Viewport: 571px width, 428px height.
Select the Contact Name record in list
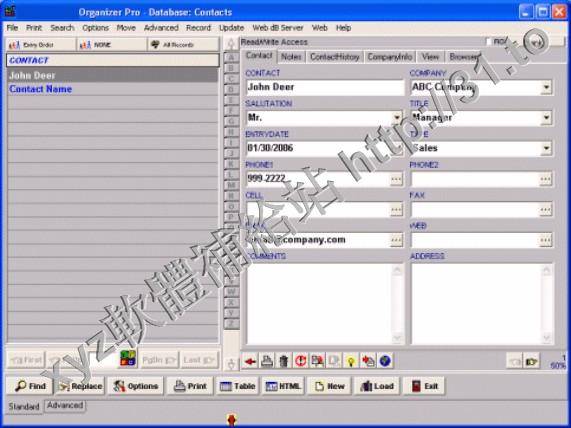113,89
